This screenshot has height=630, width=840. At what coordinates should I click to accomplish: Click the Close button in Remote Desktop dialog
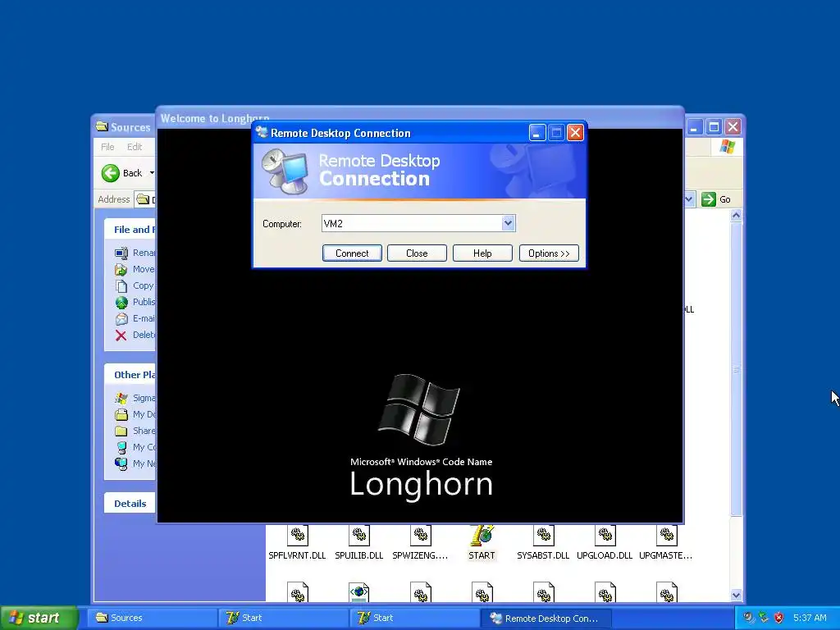click(x=417, y=253)
